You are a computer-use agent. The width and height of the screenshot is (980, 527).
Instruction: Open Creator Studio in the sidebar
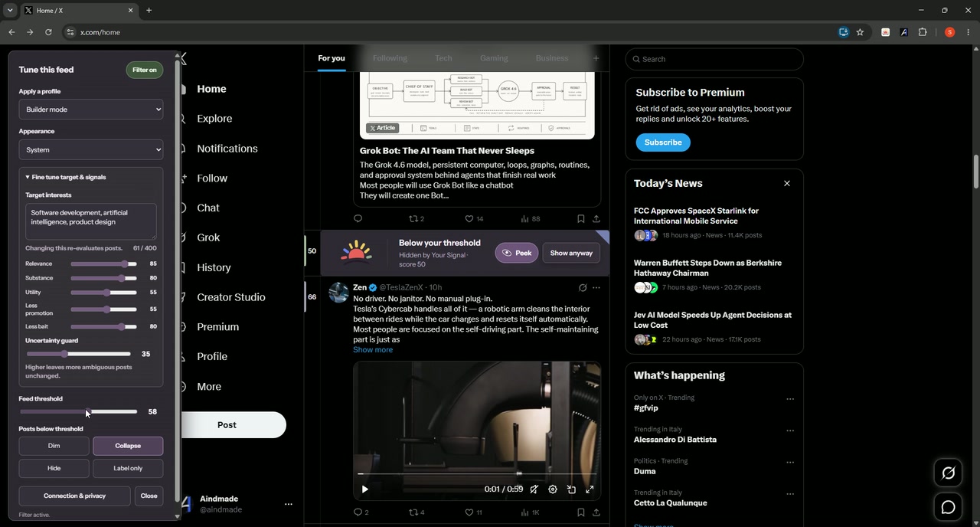coord(231,297)
